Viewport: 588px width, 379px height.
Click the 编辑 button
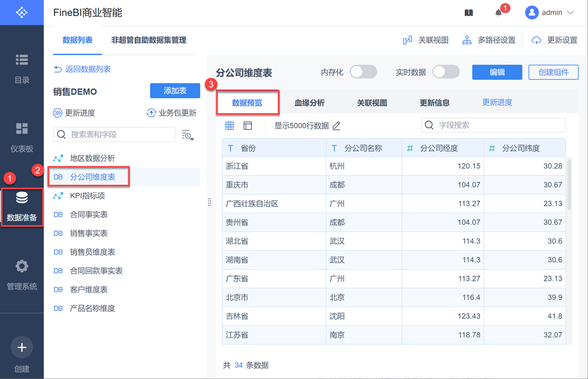(x=497, y=72)
